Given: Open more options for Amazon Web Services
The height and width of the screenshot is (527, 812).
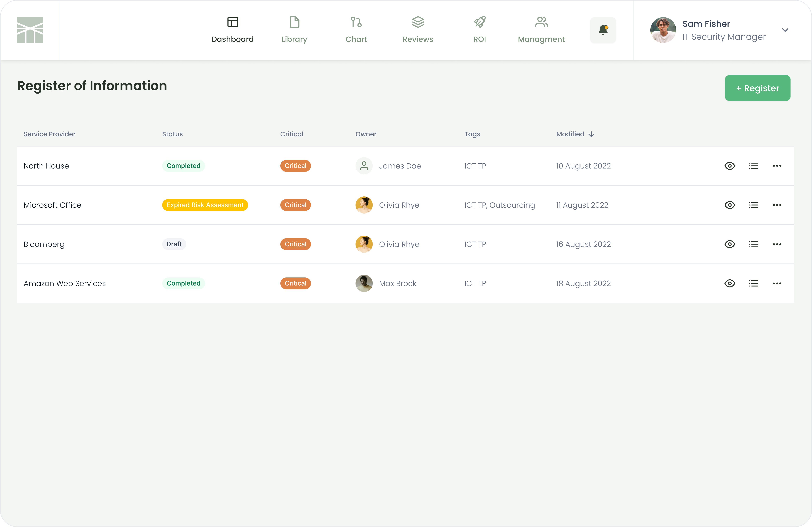Looking at the screenshot, I should (777, 283).
